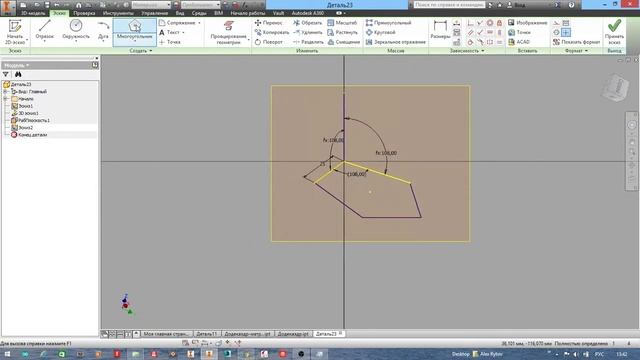This screenshot has width=640, height=360.
Task: Select the Перенос move tool
Action: 269,23
